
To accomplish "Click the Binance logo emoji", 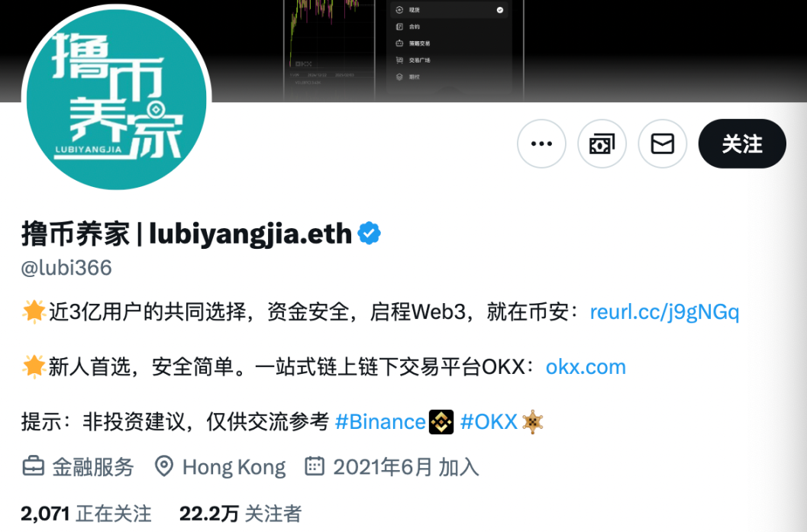I will click(x=441, y=422).
